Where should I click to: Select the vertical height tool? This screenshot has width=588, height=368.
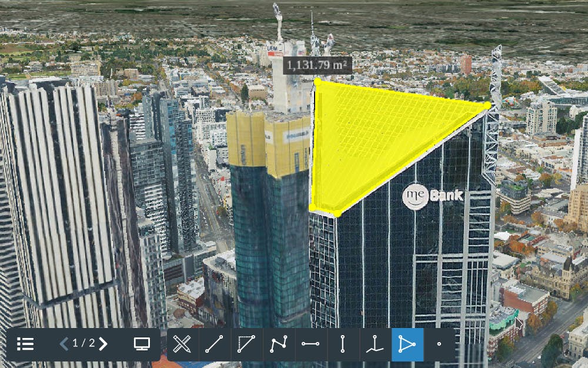[343, 344]
